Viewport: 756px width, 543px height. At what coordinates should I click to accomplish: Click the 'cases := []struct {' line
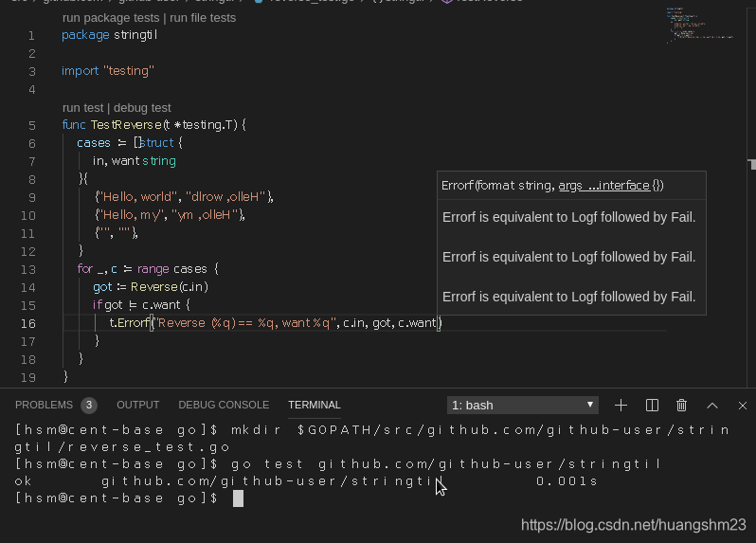130,143
